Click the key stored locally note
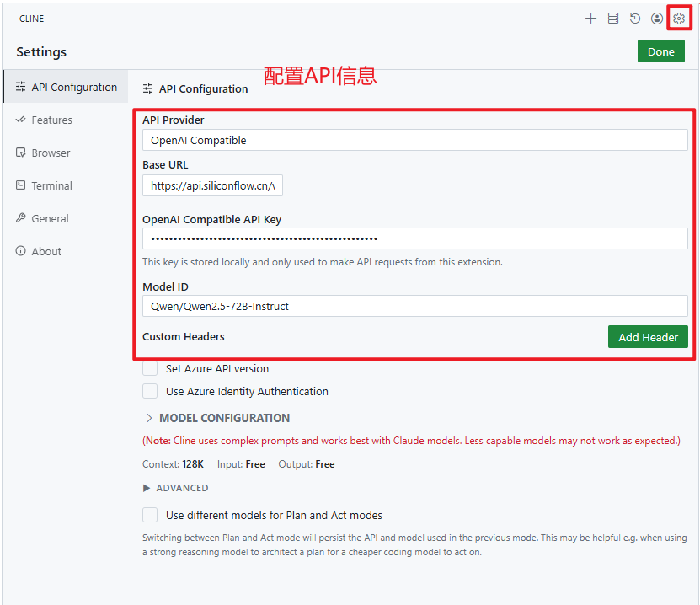The height and width of the screenshot is (605, 700). (323, 262)
